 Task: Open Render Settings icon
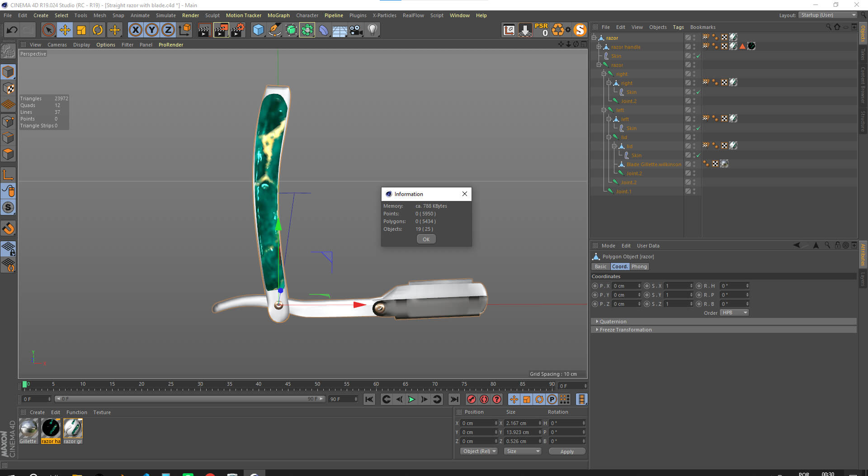tap(238, 30)
